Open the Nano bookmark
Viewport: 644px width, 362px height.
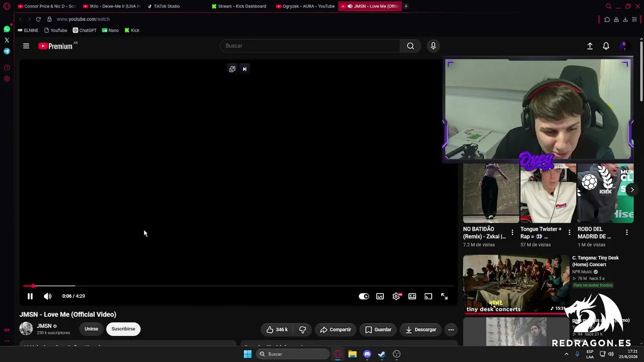pyautogui.click(x=110, y=30)
